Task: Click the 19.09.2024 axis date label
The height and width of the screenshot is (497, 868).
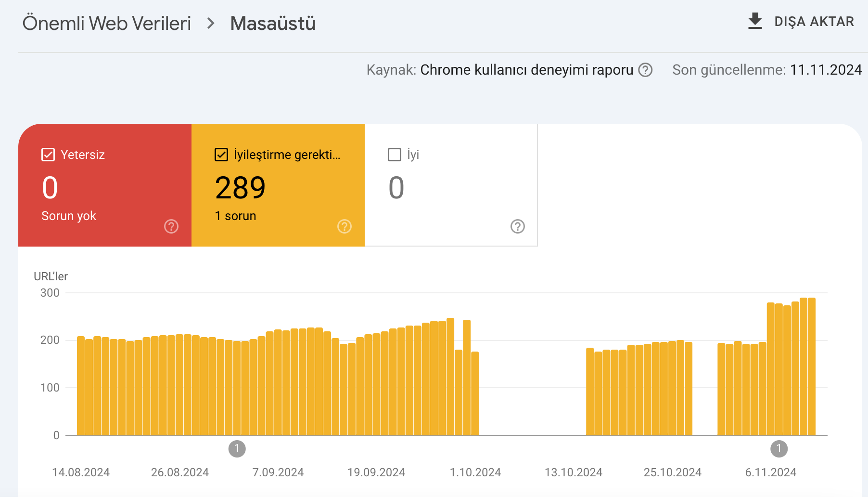Action: point(376,472)
